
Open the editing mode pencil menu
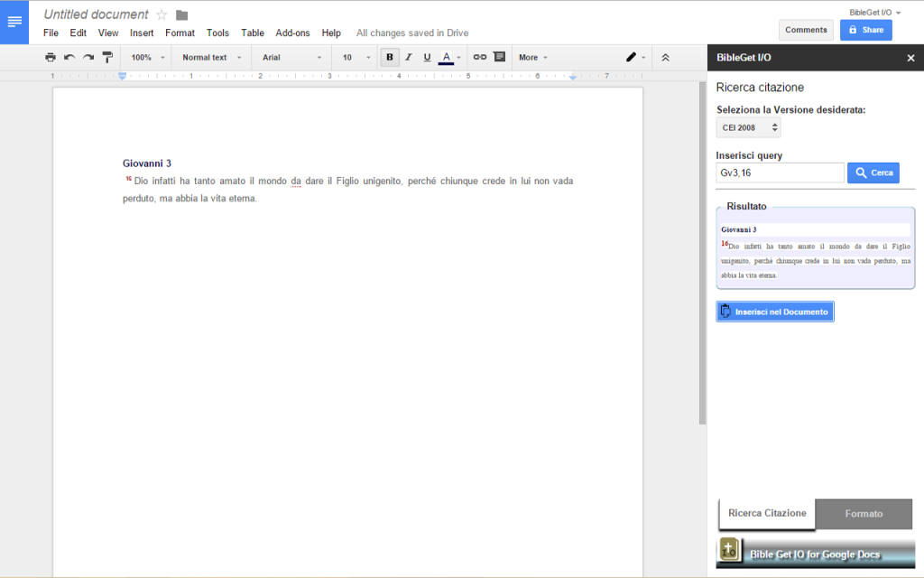pyautogui.click(x=635, y=57)
